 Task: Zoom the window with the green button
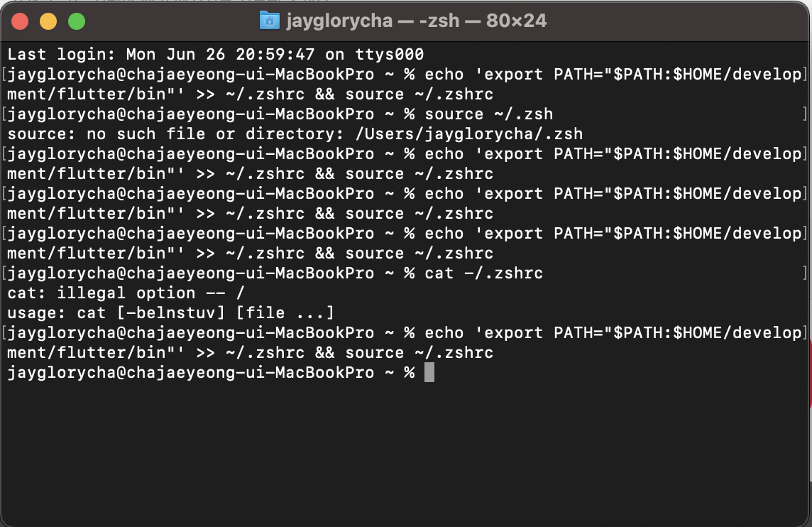tap(77, 21)
